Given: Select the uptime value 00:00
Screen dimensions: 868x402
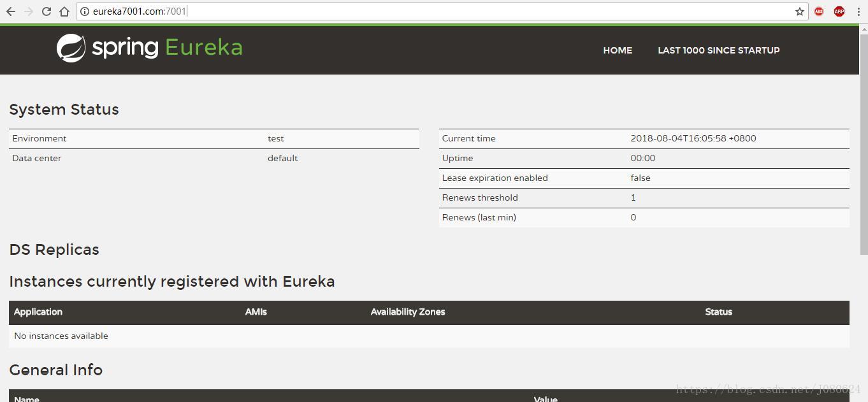Looking at the screenshot, I should click(643, 158).
